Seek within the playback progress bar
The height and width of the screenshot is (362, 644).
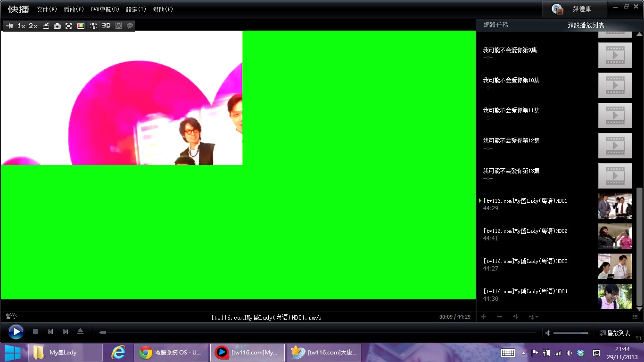[318, 333]
